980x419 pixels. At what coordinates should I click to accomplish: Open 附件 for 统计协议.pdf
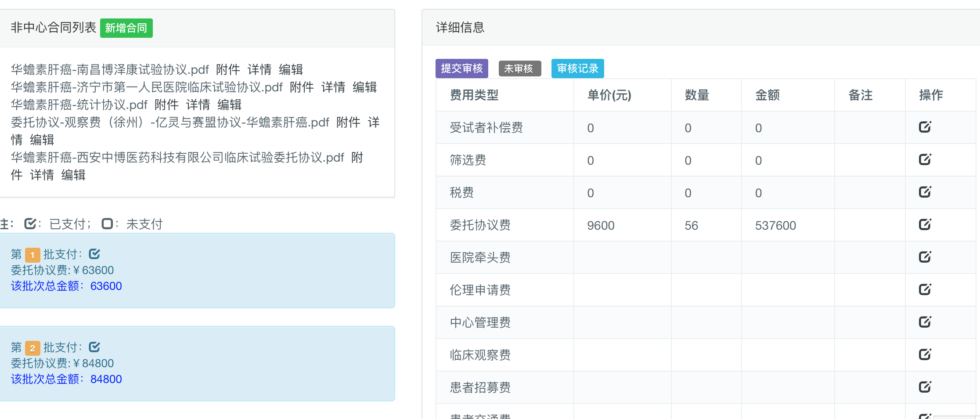[x=166, y=105]
